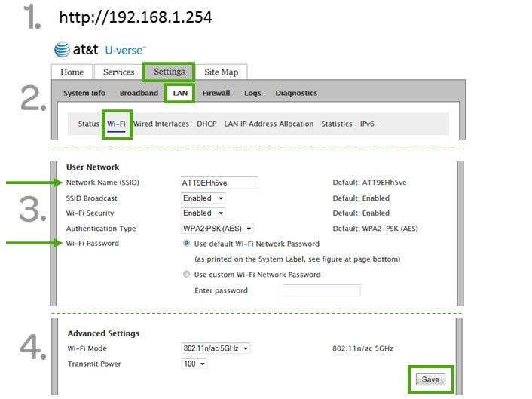Switch to the Services tab
Screen dimensions: 532x399
point(119,72)
